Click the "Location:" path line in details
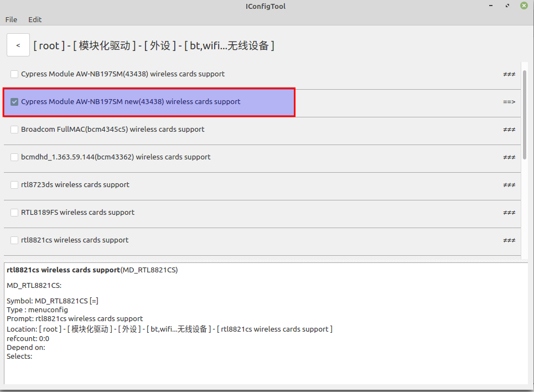534x392 pixels. click(x=169, y=329)
